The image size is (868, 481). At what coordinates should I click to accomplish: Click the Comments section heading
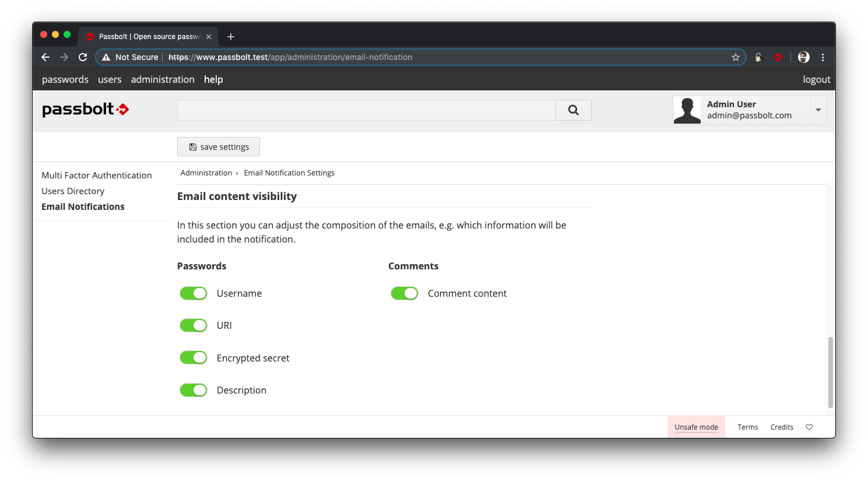pyautogui.click(x=413, y=266)
